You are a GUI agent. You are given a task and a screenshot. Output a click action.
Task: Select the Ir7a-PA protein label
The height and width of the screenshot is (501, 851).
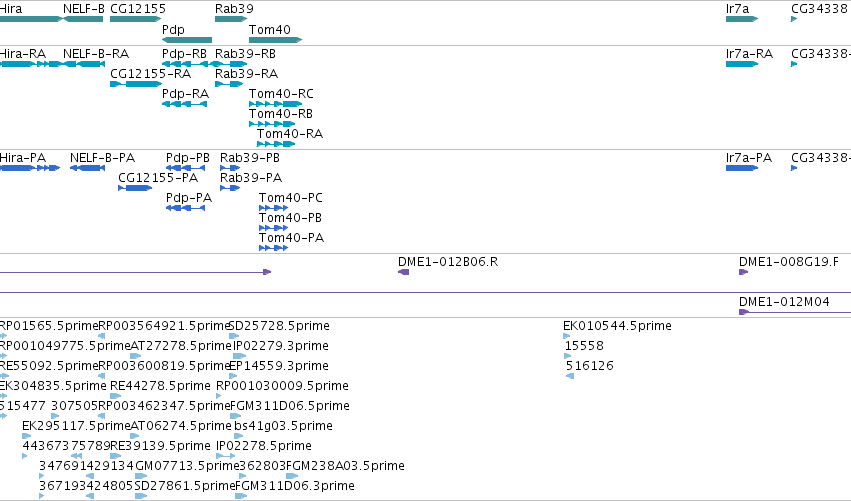tap(749, 158)
